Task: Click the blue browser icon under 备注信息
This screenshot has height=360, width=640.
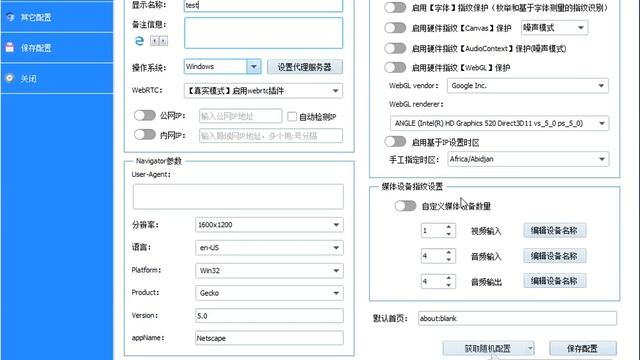Action: pos(139,41)
